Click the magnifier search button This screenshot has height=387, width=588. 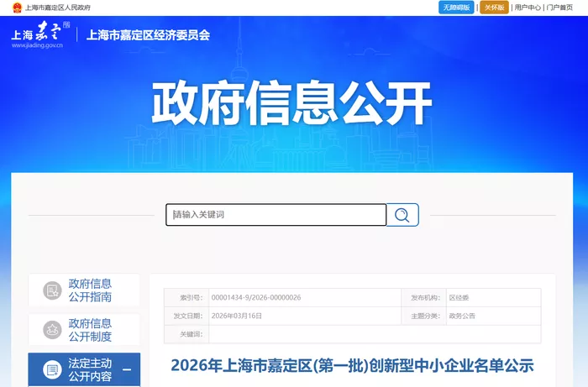402,215
